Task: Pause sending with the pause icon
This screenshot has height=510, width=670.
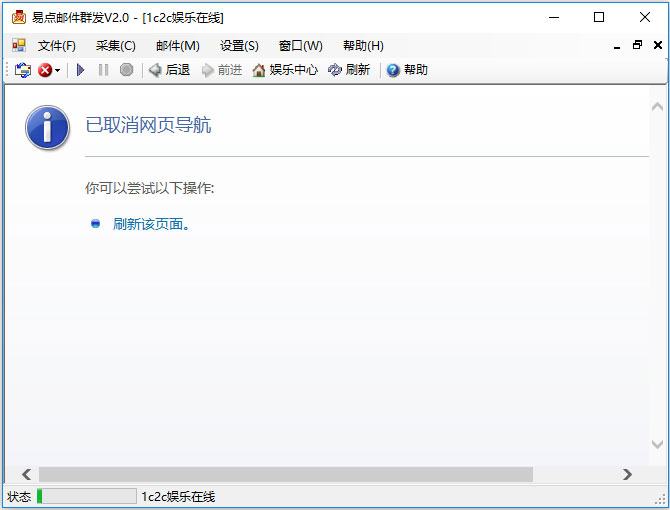Action: [103, 70]
